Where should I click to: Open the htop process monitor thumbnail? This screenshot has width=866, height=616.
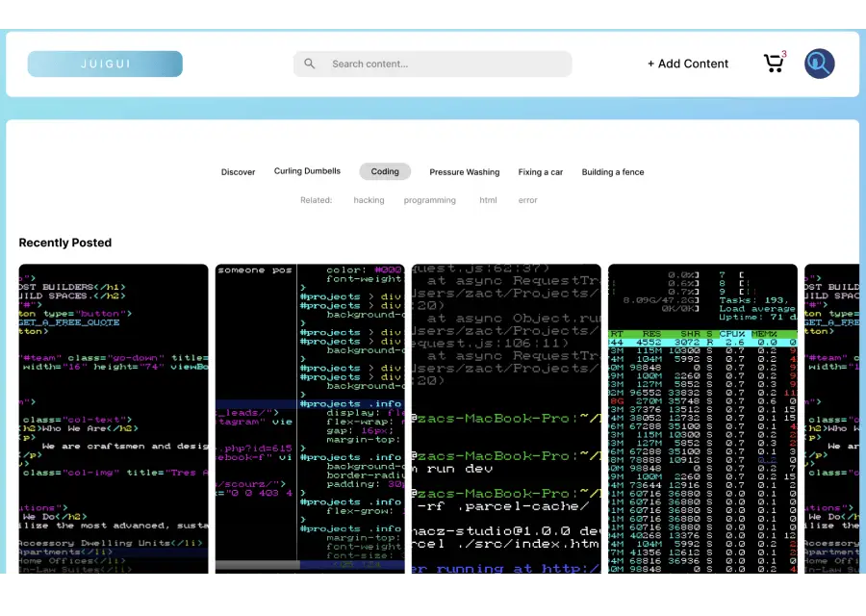[x=702, y=419]
